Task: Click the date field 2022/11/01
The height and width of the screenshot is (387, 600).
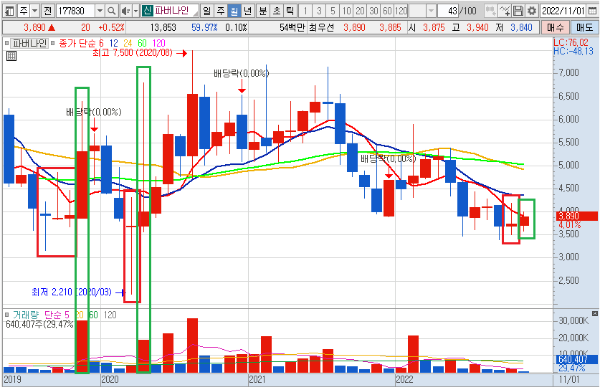Action: tap(563, 11)
